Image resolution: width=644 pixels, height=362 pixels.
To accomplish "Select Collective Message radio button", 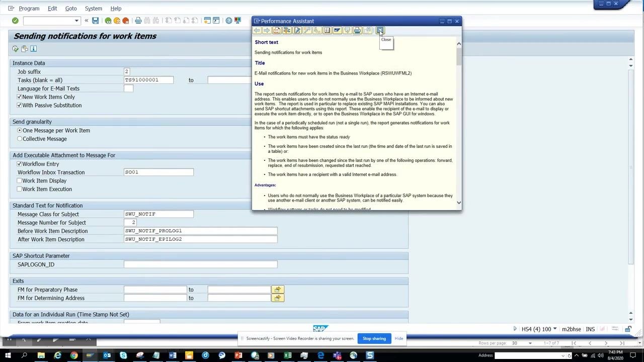I will (20, 139).
